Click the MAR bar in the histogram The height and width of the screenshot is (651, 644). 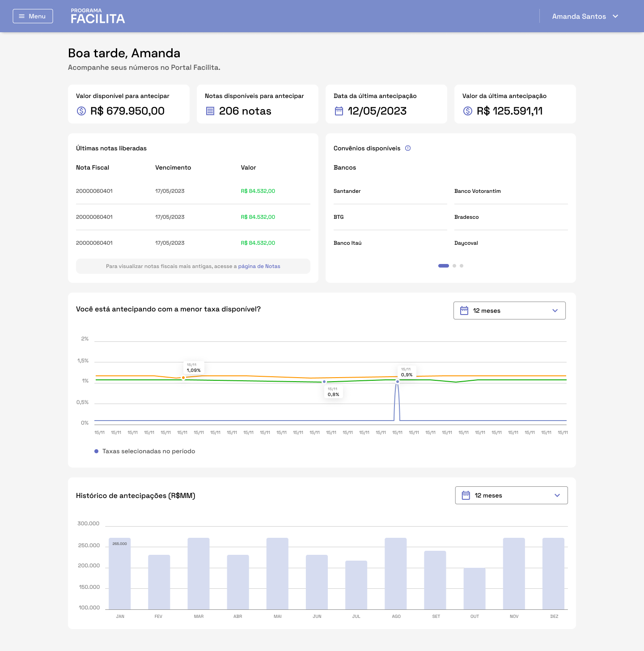(199, 574)
